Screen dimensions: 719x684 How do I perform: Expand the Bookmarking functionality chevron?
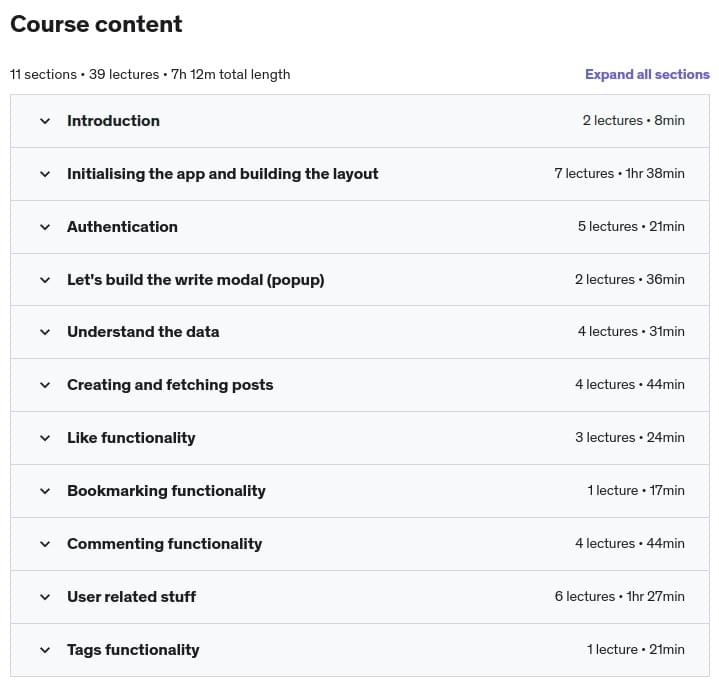tap(45, 491)
